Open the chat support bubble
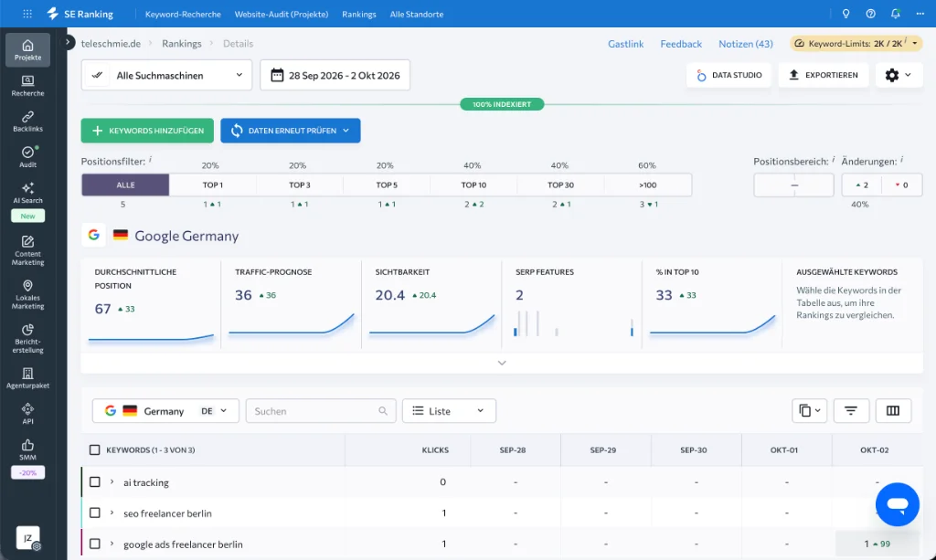Viewport: 936px width, 560px height. [x=898, y=504]
